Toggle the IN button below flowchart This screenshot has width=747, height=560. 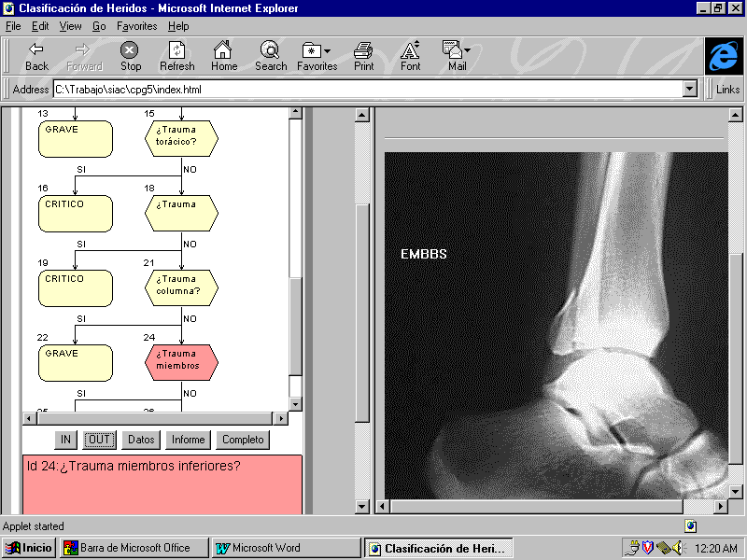point(65,440)
